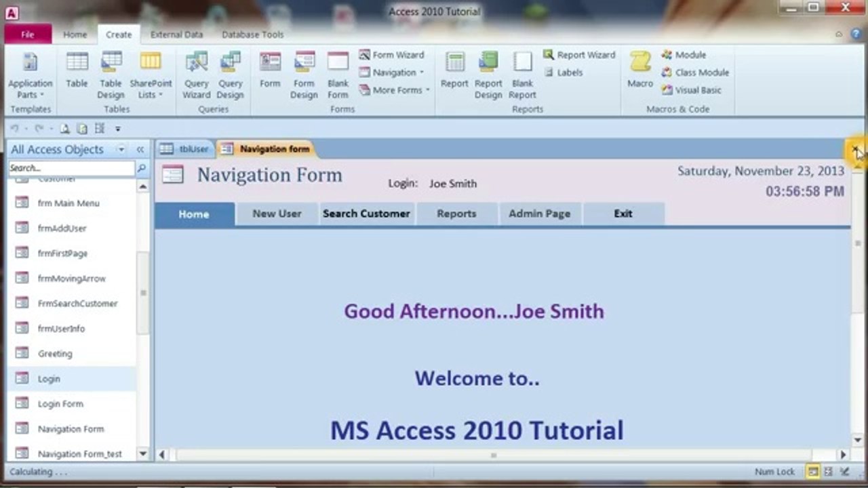
Task: Open Customize Quick Access Toolbar dropdown
Action: [x=117, y=129]
